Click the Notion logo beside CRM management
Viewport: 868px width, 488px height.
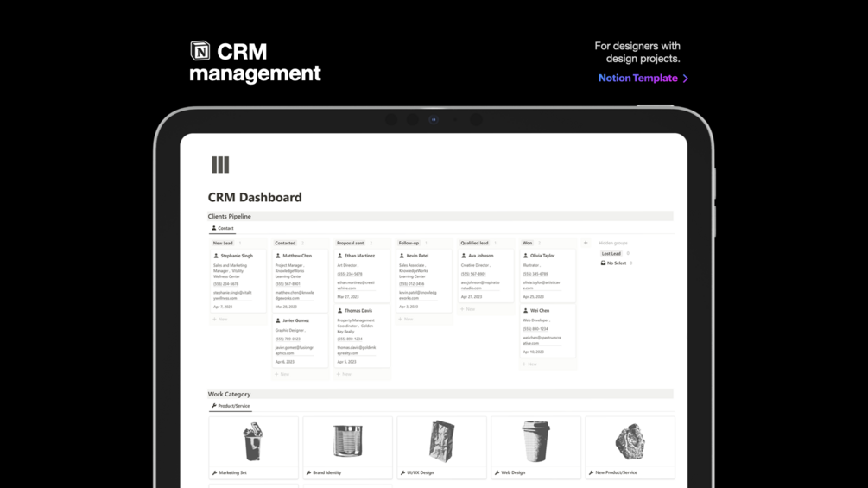[x=200, y=51]
